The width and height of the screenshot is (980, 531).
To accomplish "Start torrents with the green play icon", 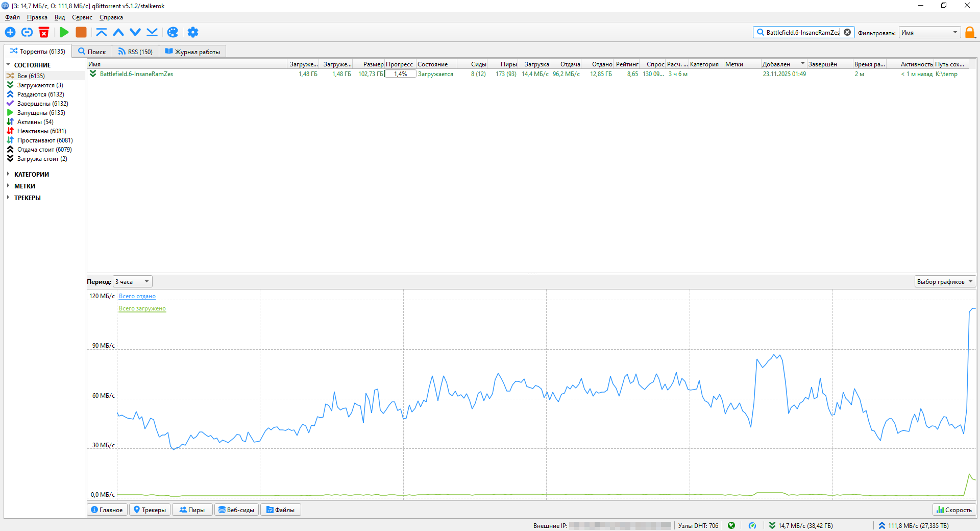I will (64, 32).
